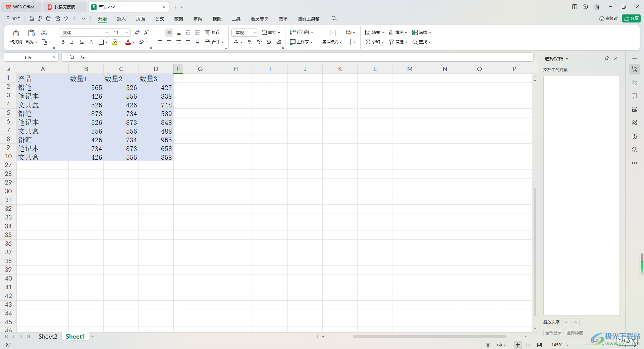Image resolution: width=644 pixels, height=349 pixels.
Task: Click the Cut scissors icon
Action: [x=44, y=33]
